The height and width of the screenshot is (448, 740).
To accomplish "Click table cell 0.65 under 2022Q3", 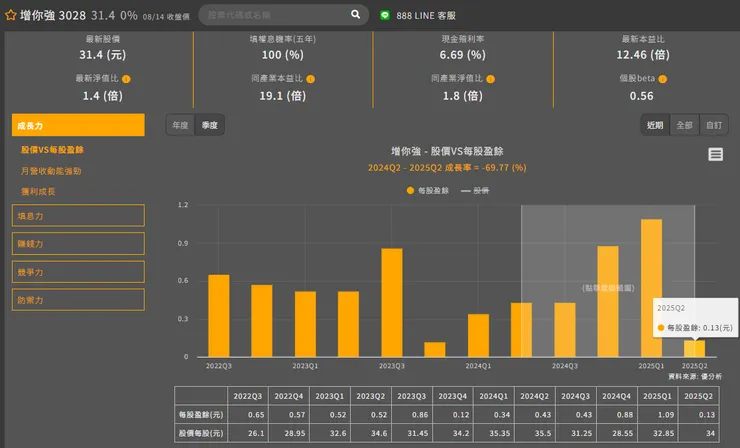I will coord(248,414).
